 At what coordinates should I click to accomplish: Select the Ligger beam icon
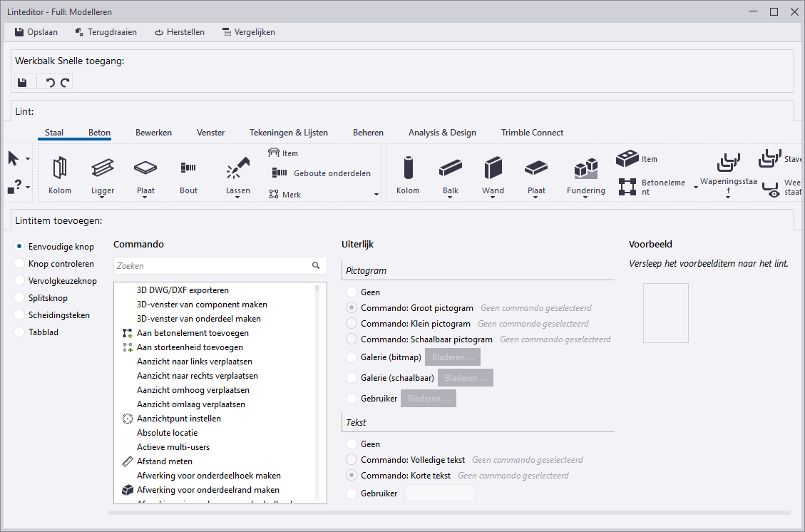(103, 169)
